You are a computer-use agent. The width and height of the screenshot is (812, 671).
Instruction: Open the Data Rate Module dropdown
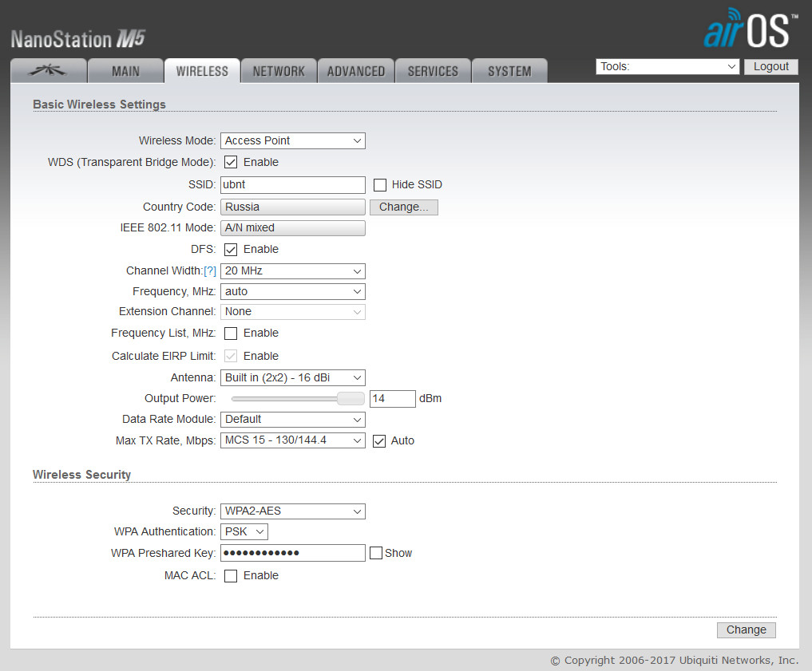point(292,420)
